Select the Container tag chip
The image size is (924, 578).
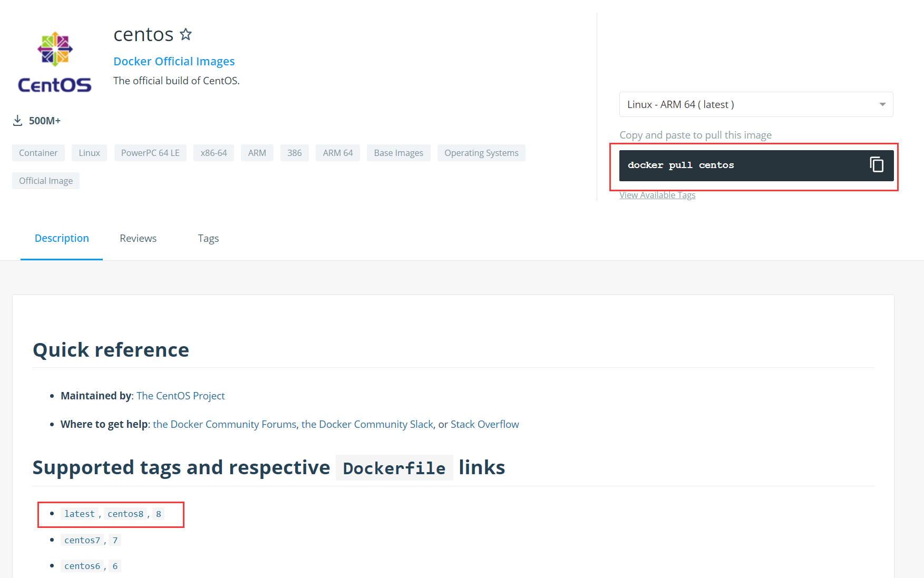[x=38, y=153]
